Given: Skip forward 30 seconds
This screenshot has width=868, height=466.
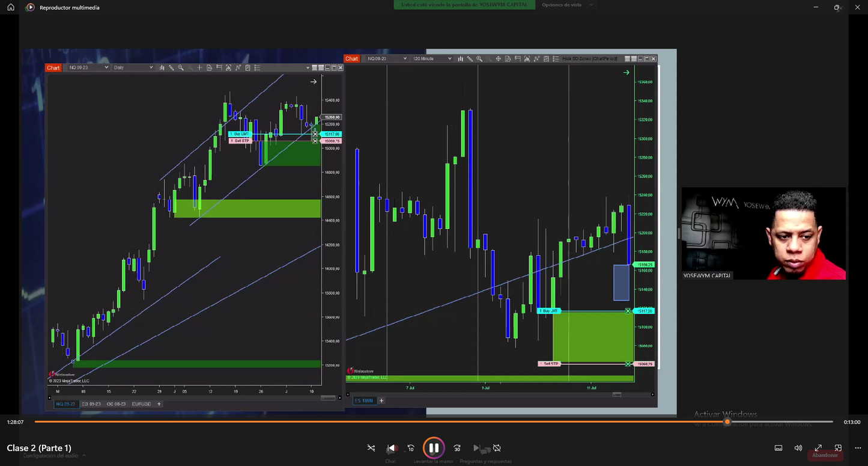Looking at the screenshot, I should pos(457,448).
